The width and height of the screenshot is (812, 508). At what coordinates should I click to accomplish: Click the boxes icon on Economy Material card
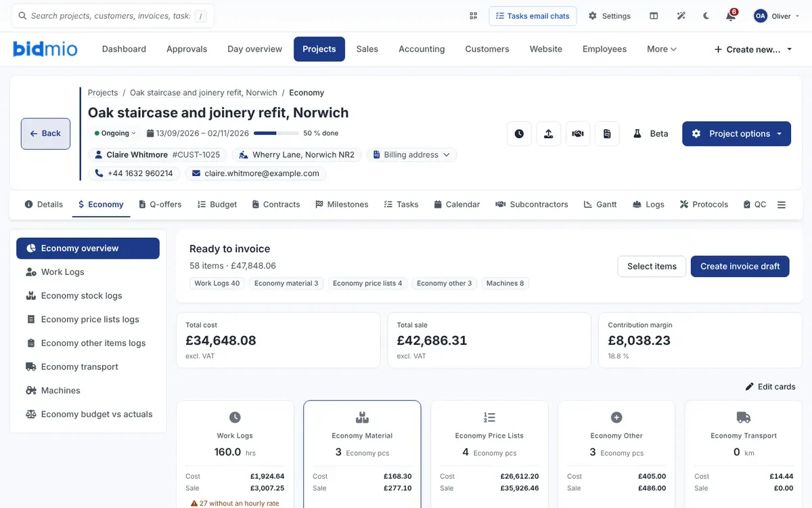pos(362,417)
